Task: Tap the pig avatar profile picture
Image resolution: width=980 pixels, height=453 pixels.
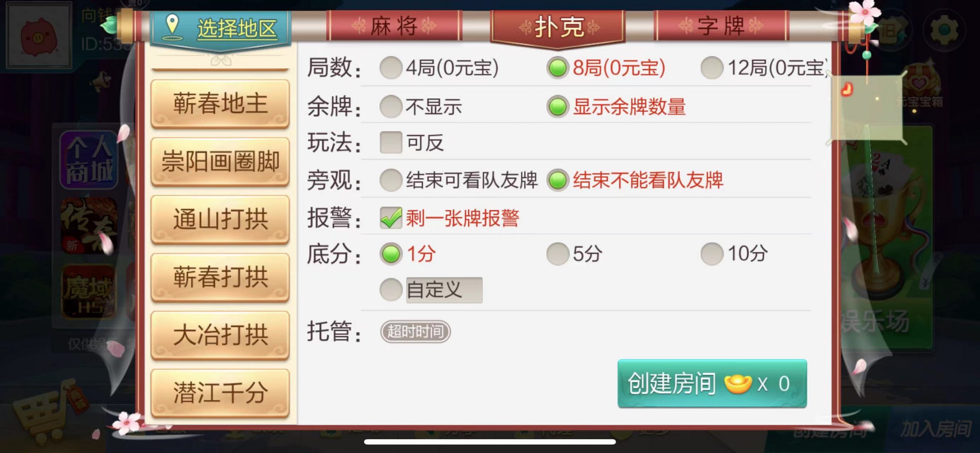Action: (x=39, y=35)
